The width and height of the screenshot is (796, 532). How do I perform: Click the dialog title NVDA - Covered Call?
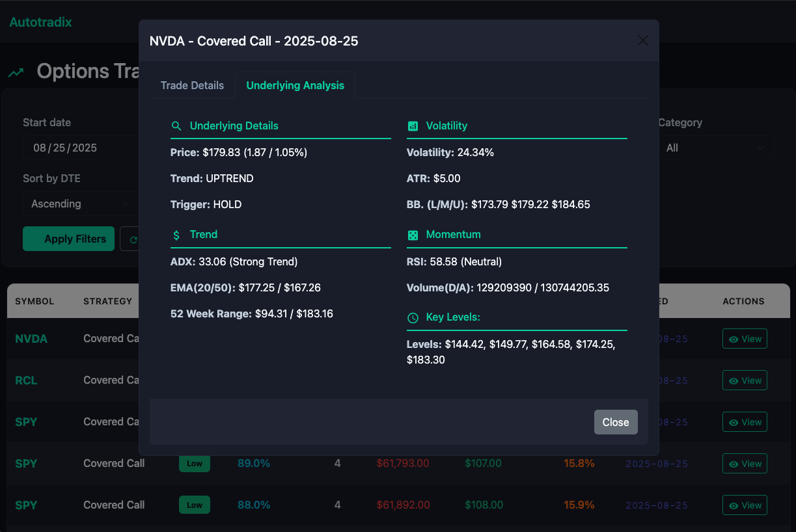click(254, 41)
